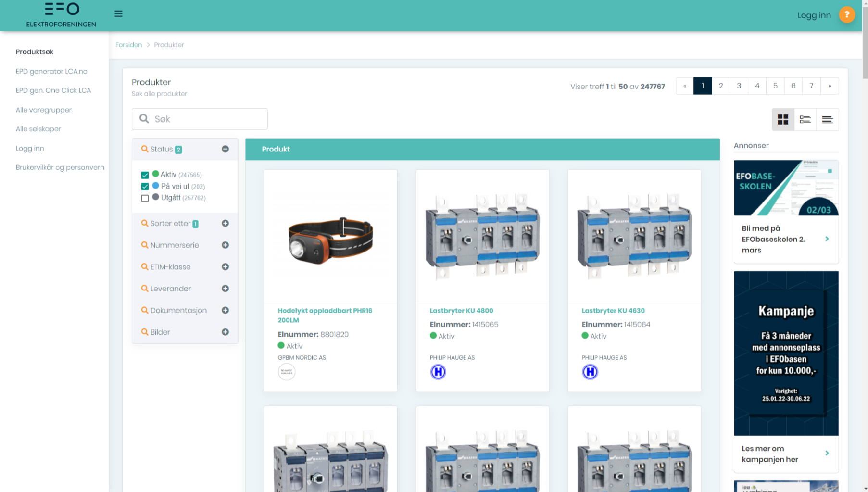Open Lastbryter KU 4630 product link

[613, 311]
